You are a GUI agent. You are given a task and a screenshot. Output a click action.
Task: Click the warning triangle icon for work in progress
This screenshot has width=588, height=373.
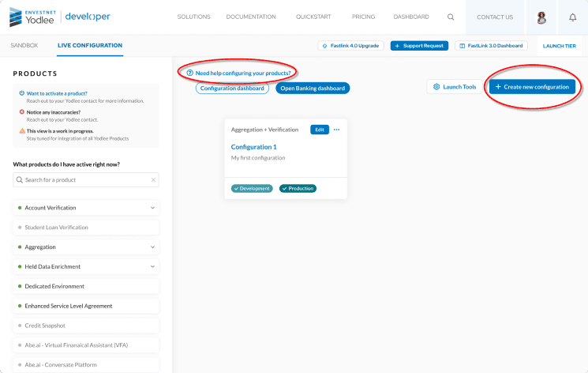(x=22, y=130)
